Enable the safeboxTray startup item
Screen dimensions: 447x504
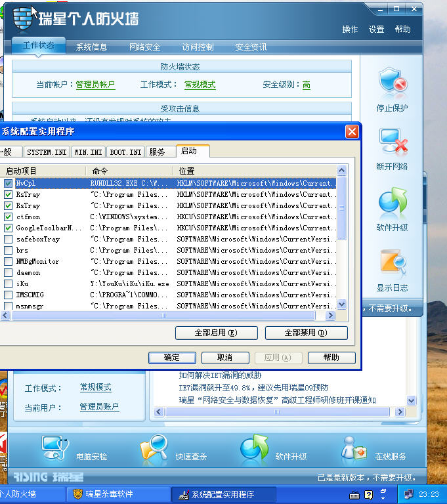tap(9, 239)
